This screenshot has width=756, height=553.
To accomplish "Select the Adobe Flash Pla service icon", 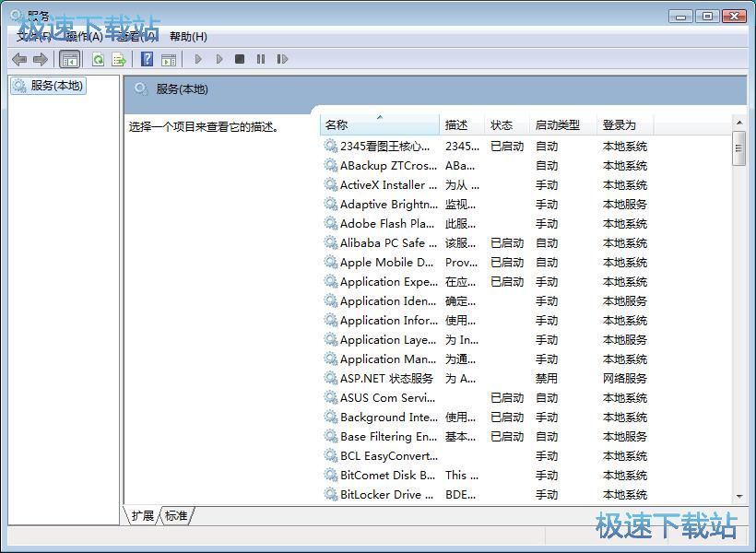I will point(330,223).
